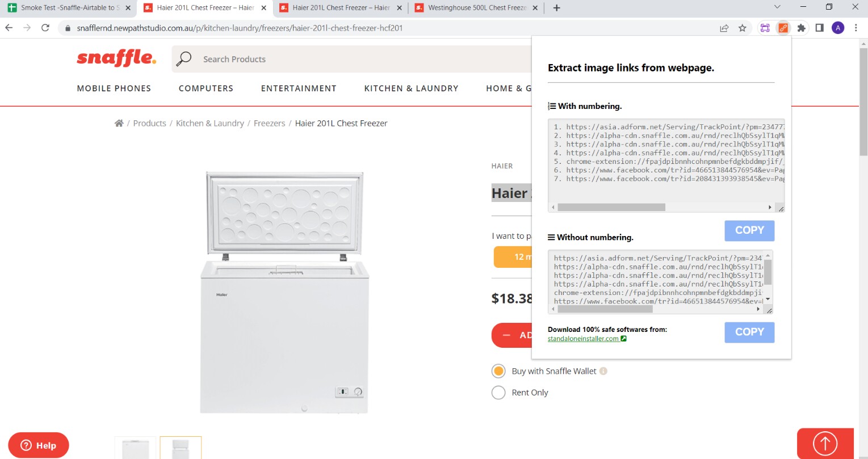Image resolution: width=868 pixels, height=459 pixels.
Task: Click the search magnifier icon on Snaffle
Action: click(x=184, y=59)
